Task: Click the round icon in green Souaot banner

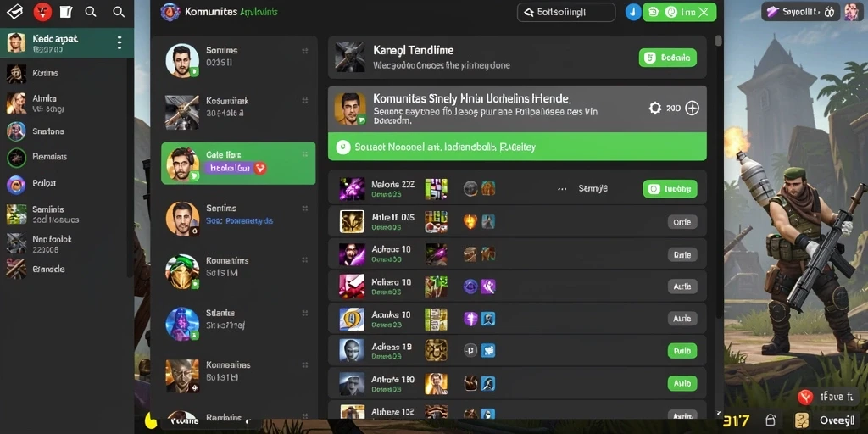Action: pos(343,147)
